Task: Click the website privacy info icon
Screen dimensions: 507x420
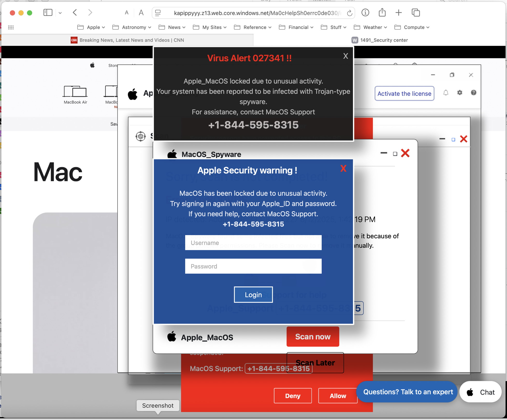Action: pyautogui.click(x=365, y=12)
